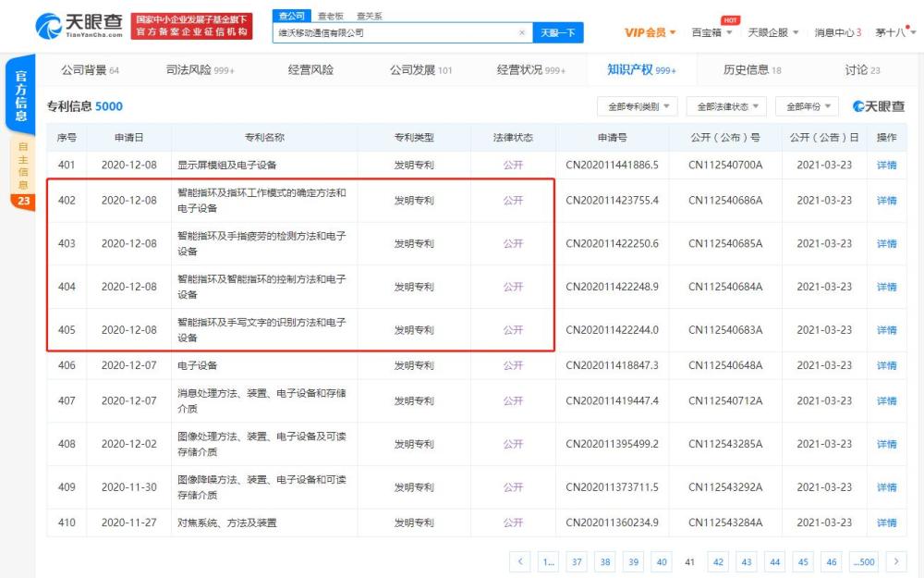Screen dimensions: 924x578
Task: Click the HOT badge above Baibaoxiang
Action: coord(730,20)
